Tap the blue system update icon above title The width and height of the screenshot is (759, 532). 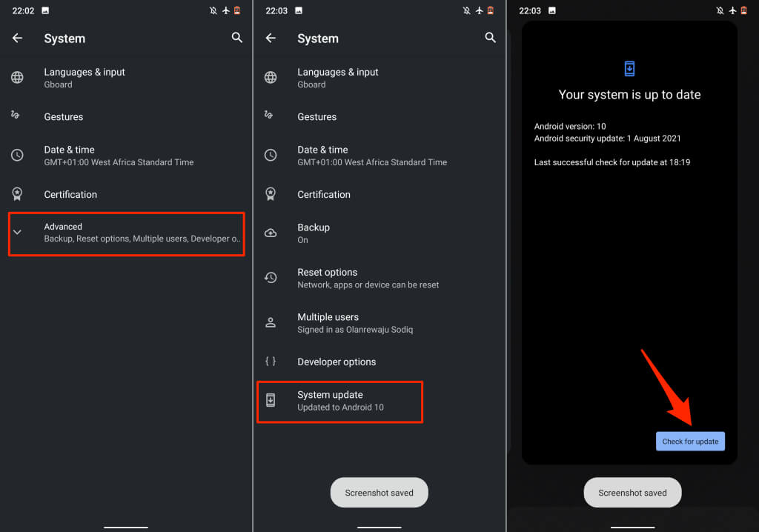629,69
